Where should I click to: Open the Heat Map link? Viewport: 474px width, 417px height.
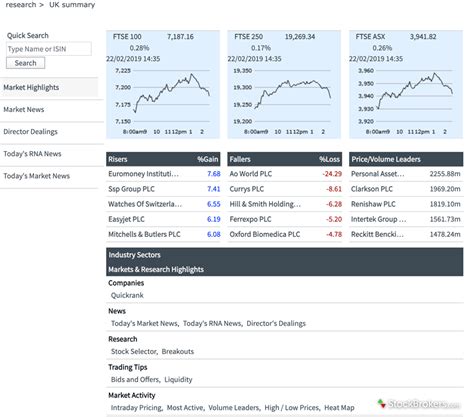tap(339, 407)
